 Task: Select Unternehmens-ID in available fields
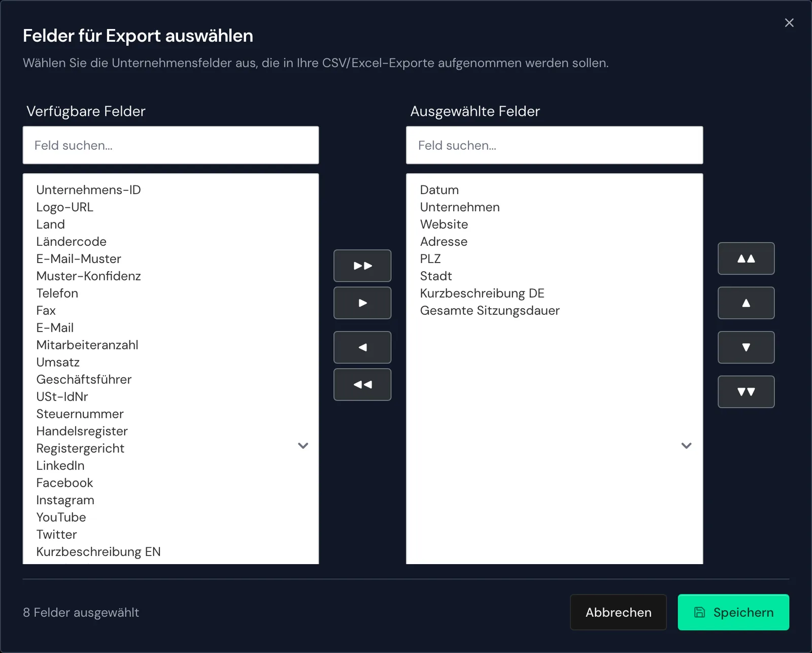[x=89, y=190]
